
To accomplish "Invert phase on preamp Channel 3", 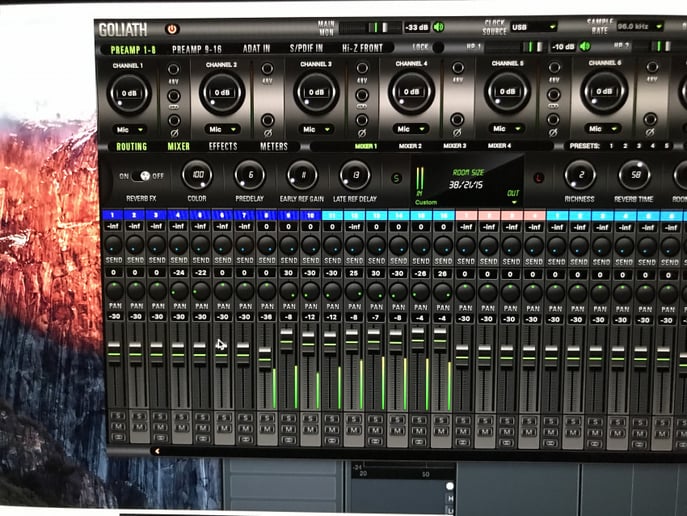I will [362, 120].
